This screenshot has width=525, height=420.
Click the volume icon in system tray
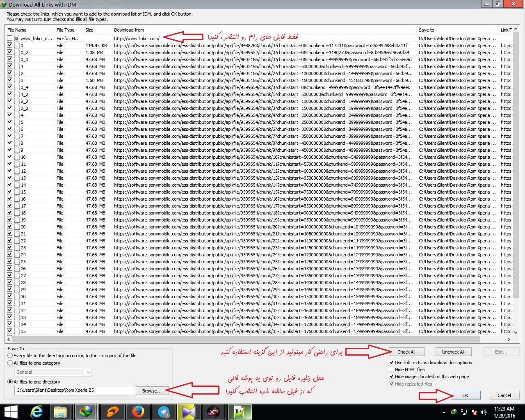click(484, 412)
